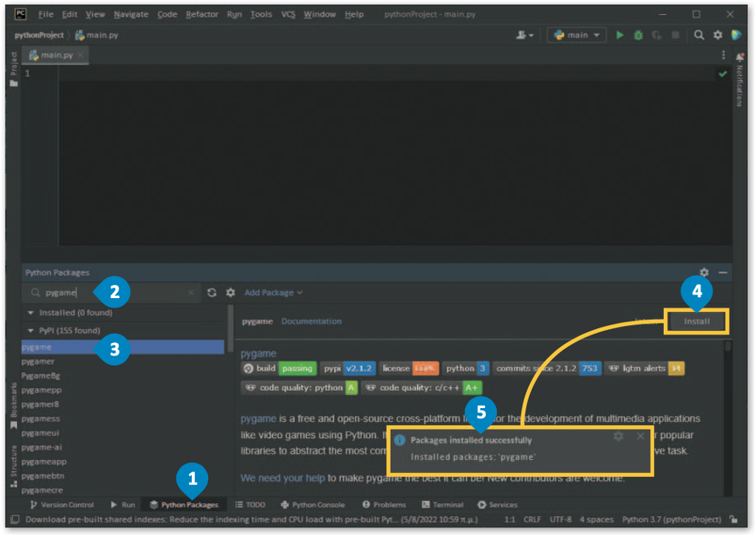The image size is (756, 535).
Task: Select pygamess in the package list
Action: (x=122, y=418)
